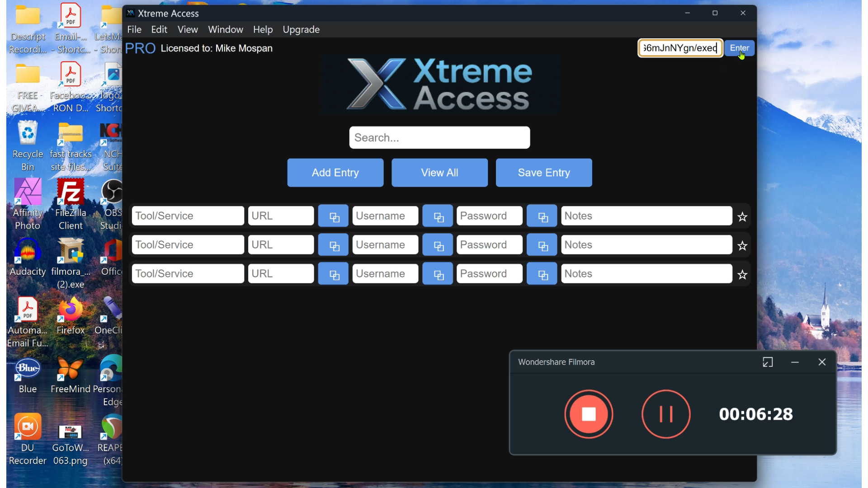The height and width of the screenshot is (488, 868).
Task: Select the FileZilla Client desktop icon
Action: (71, 204)
